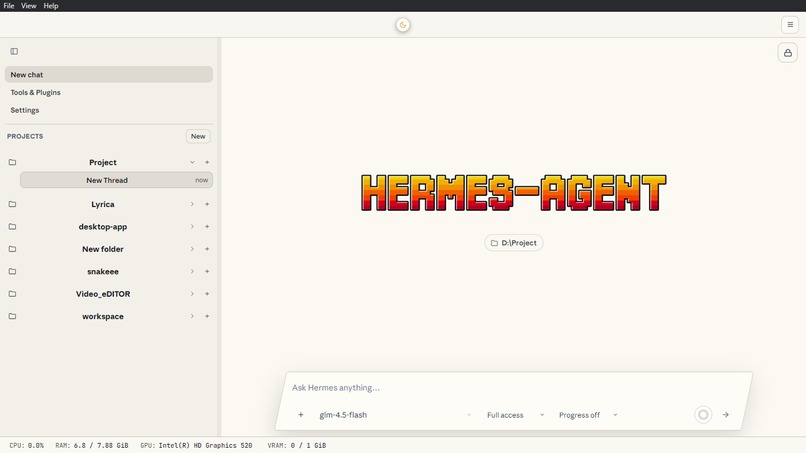Viewport: 806px width, 453px height.
Task: Click the CPU usage status
Action: pyautogui.click(x=27, y=446)
